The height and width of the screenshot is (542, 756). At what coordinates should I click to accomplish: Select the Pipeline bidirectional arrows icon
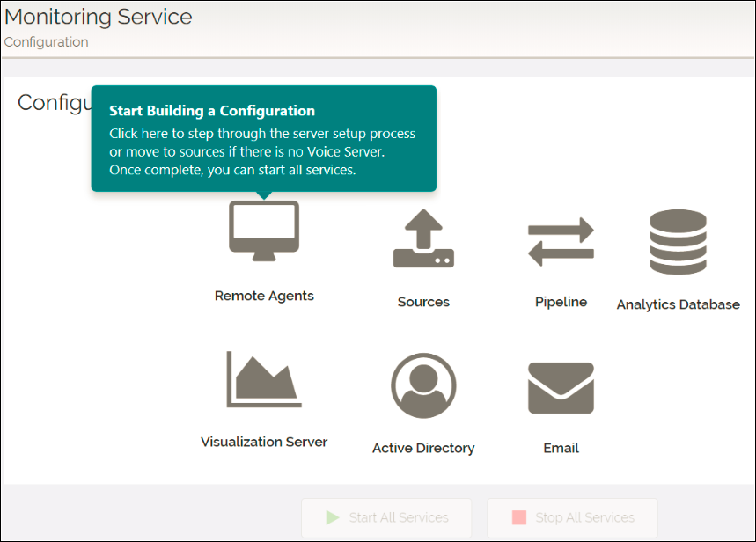click(x=561, y=242)
